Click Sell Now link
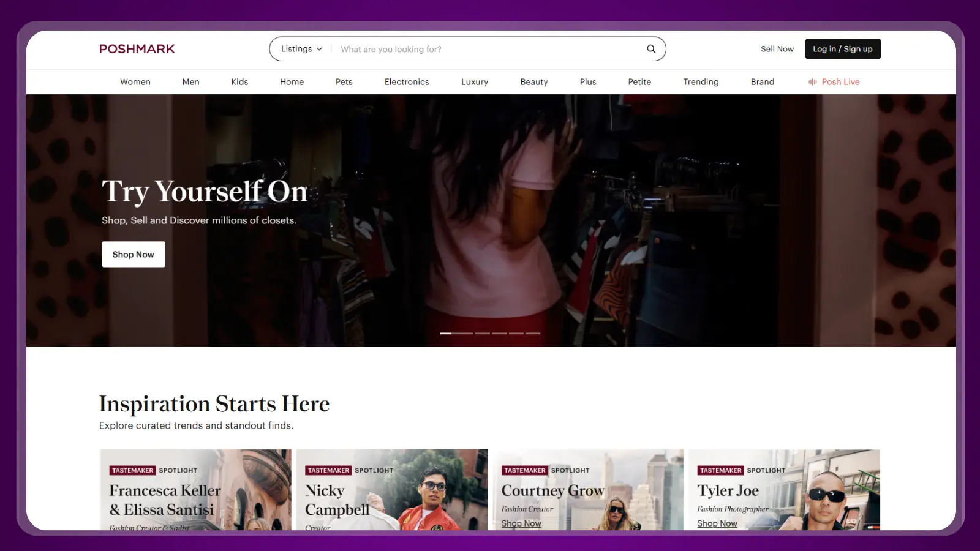 click(x=777, y=49)
